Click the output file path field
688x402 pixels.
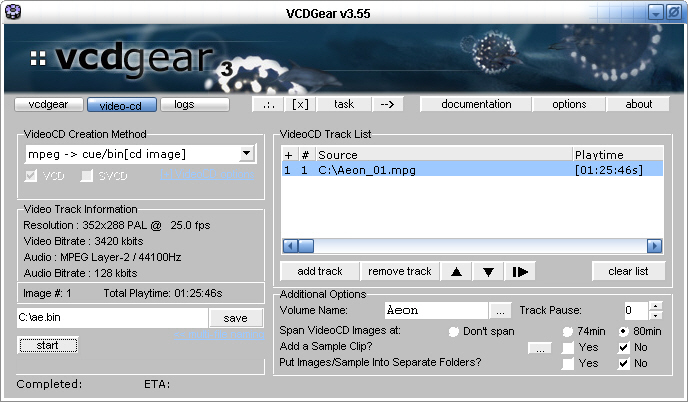[112, 318]
